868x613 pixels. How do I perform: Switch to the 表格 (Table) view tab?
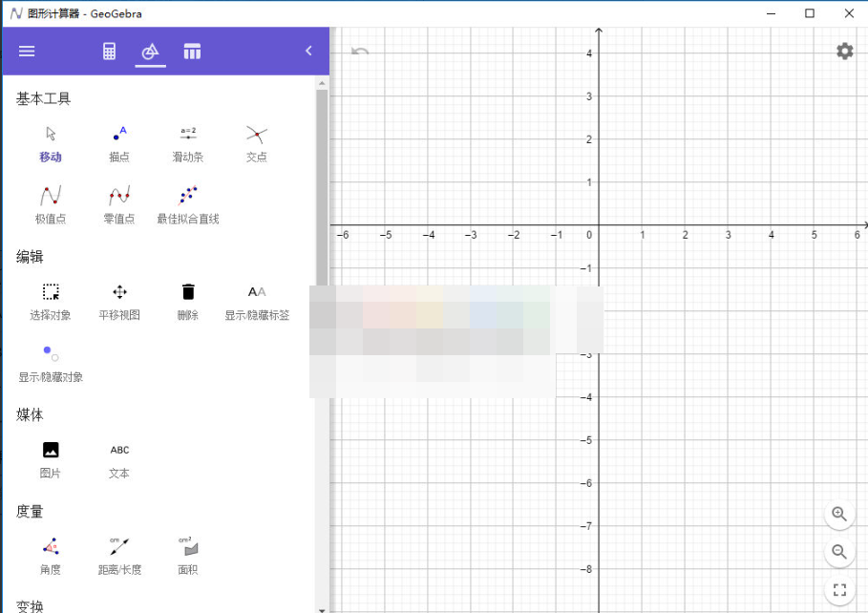coord(192,51)
